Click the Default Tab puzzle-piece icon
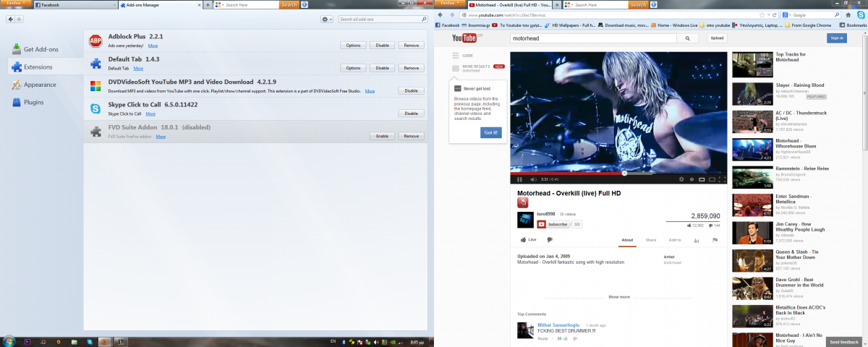 95,64
